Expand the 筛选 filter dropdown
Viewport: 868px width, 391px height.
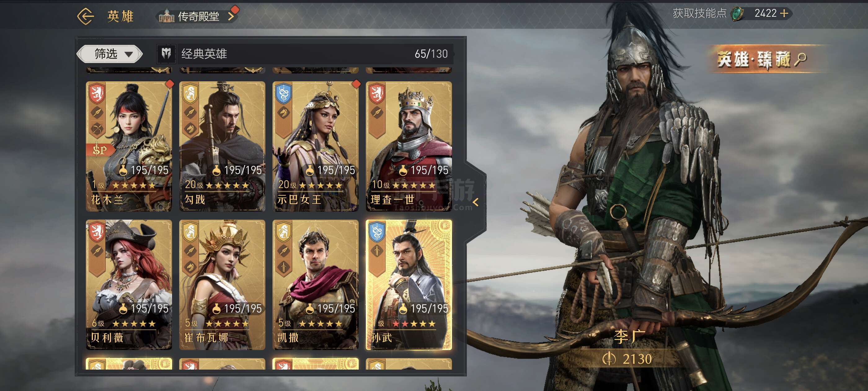pyautogui.click(x=109, y=54)
